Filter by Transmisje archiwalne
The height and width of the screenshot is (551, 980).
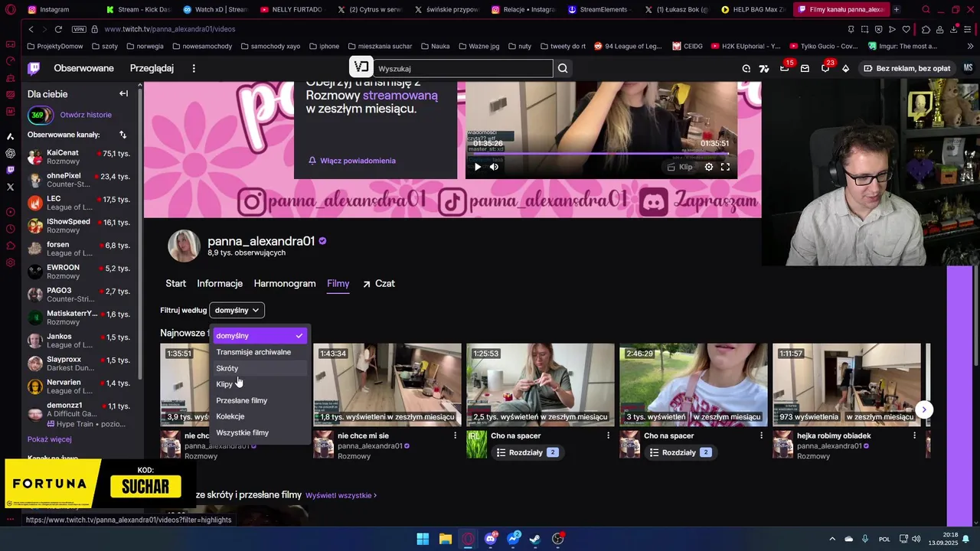pos(260,352)
